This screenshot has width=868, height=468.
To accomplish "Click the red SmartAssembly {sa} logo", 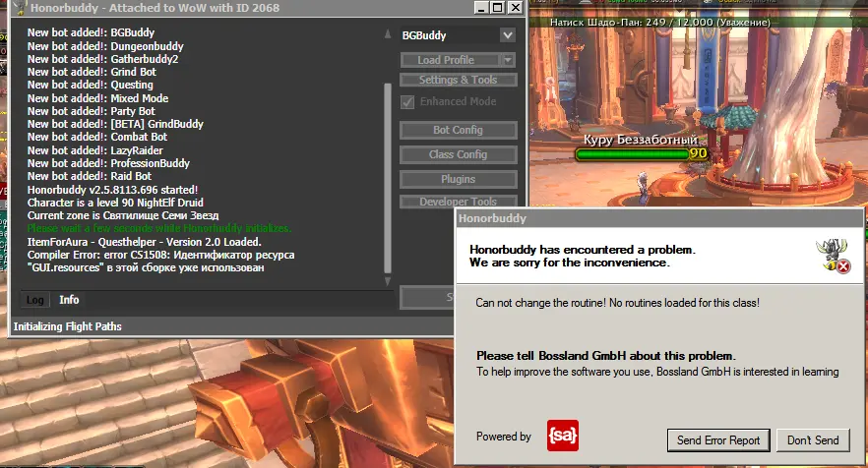I will [x=562, y=436].
